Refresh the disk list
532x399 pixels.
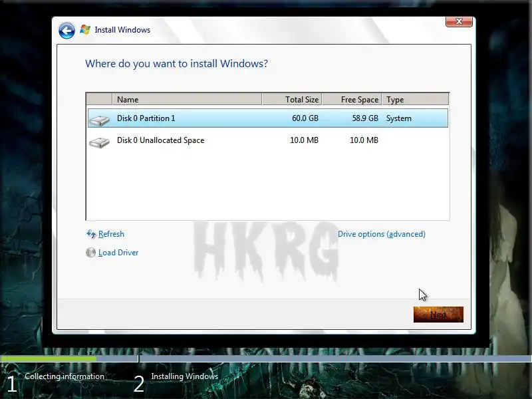tap(111, 234)
